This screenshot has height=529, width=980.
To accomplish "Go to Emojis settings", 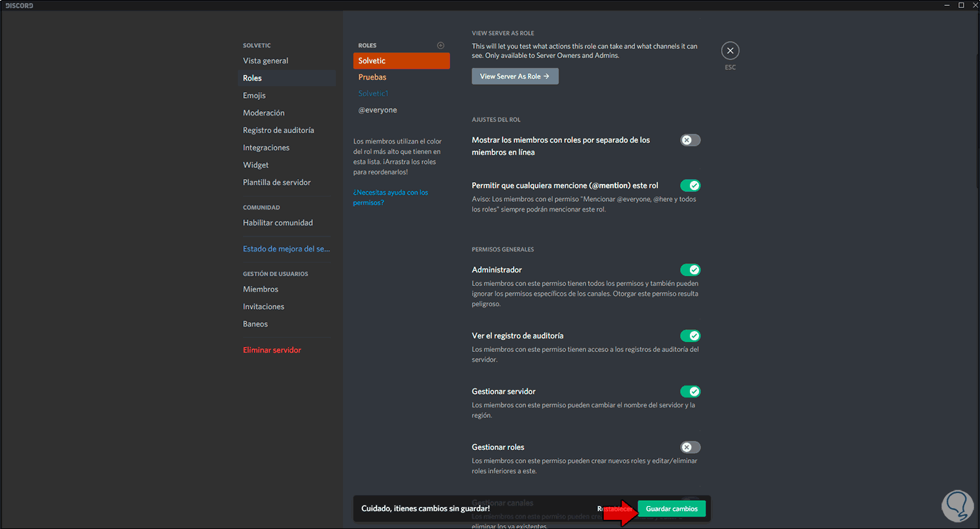I will pos(287,95).
